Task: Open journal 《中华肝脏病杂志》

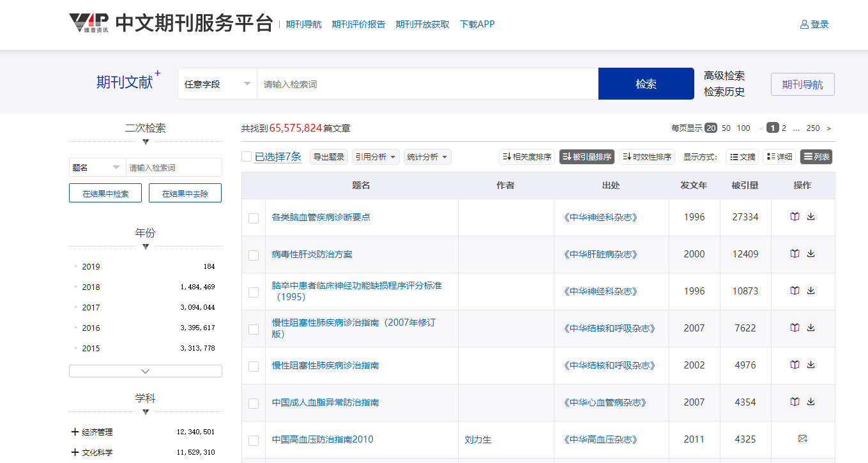Action: pos(601,254)
